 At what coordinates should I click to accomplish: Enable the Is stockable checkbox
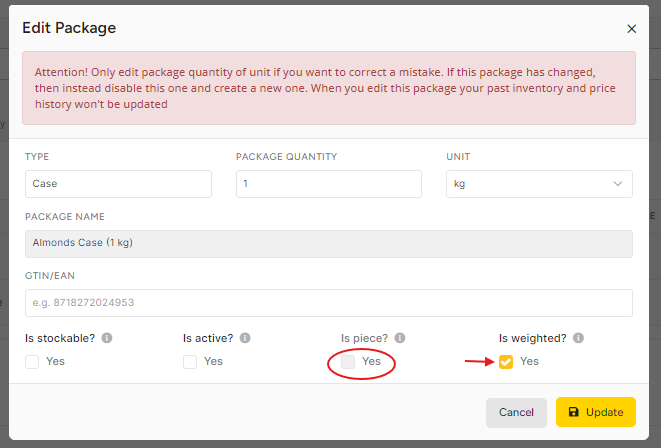[x=32, y=362]
